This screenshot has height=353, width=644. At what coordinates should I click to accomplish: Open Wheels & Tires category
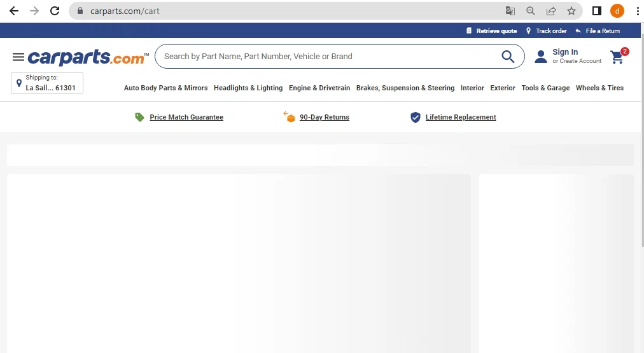coord(599,88)
